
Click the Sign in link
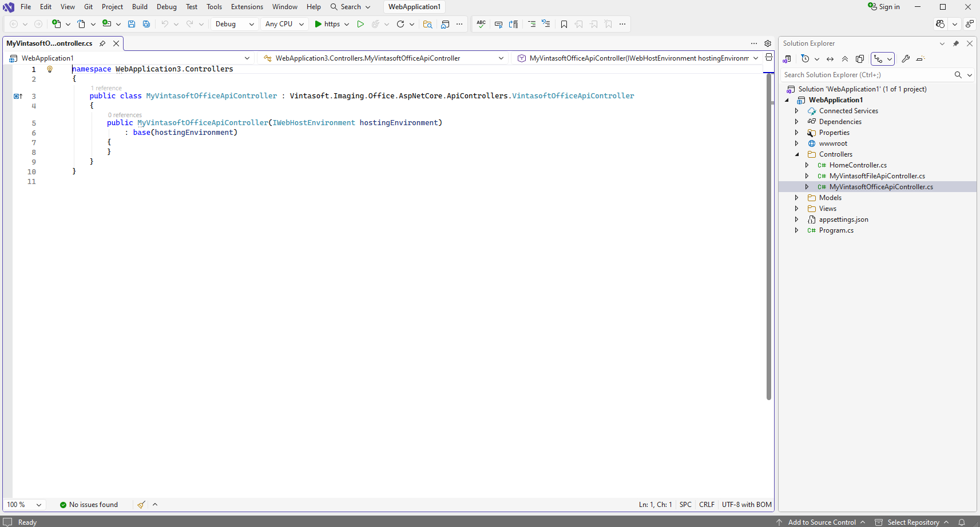coord(884,7)
